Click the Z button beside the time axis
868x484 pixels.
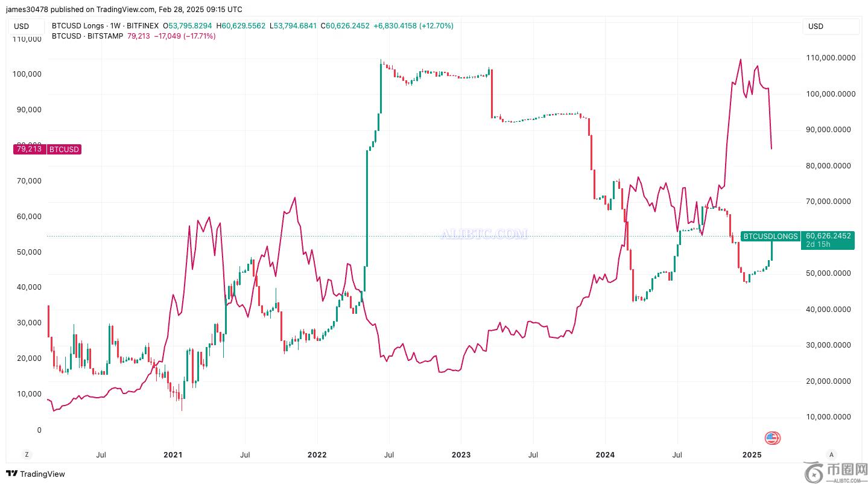[x=27, y=454]
